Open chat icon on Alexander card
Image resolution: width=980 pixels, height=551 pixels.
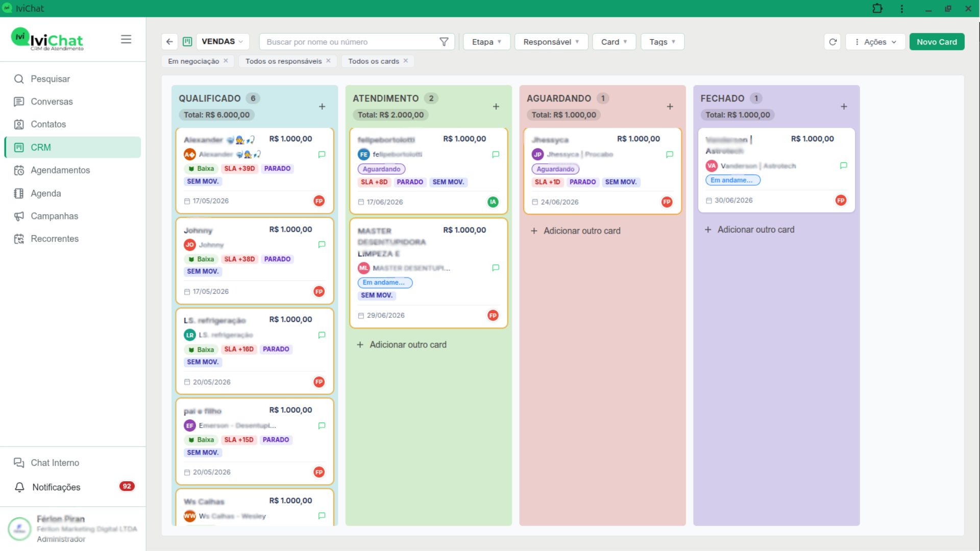pos(322,155)
